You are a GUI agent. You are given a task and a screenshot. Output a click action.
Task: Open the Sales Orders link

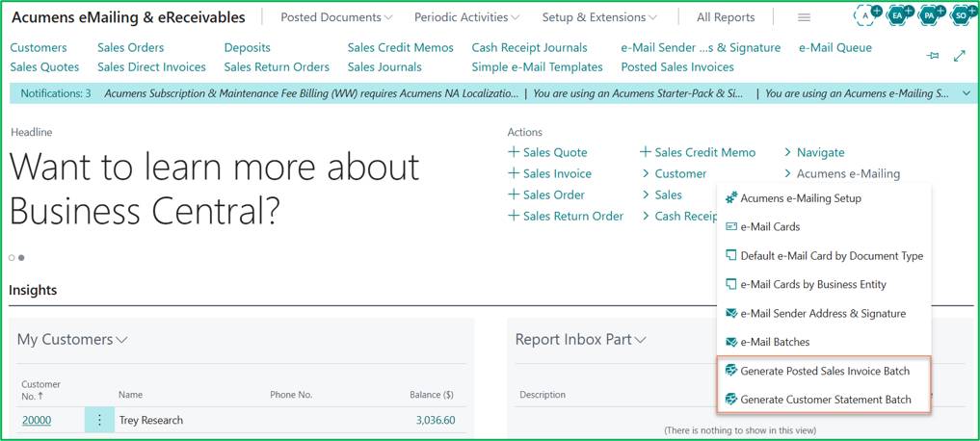click(x=131, y=47)
